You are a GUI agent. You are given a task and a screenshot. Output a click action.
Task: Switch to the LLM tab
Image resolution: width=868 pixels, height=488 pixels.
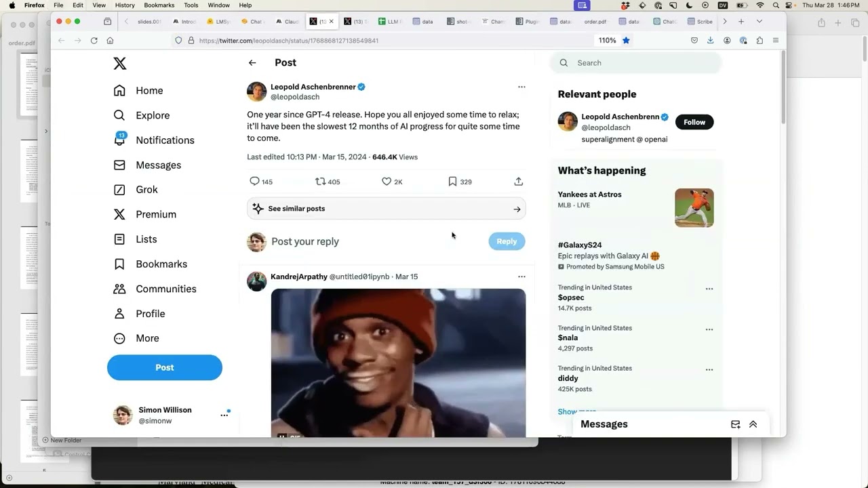pos(391,22)
